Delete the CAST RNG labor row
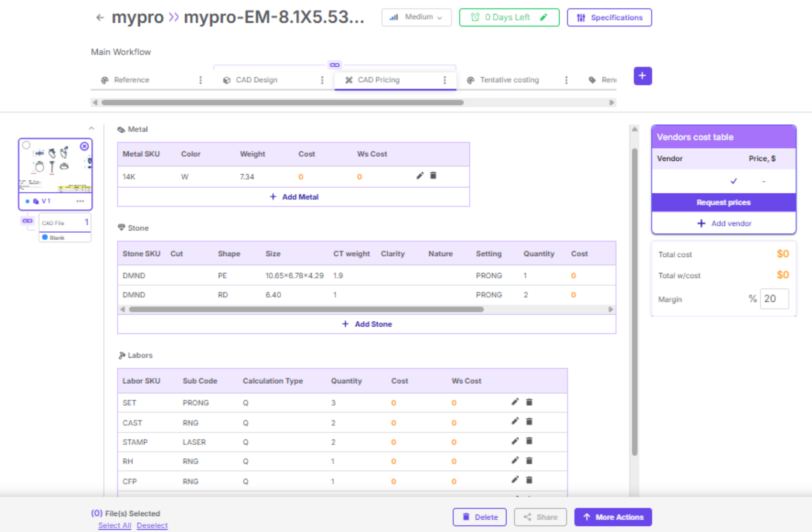Screen dimensions: 812x532 click(529, 422)
